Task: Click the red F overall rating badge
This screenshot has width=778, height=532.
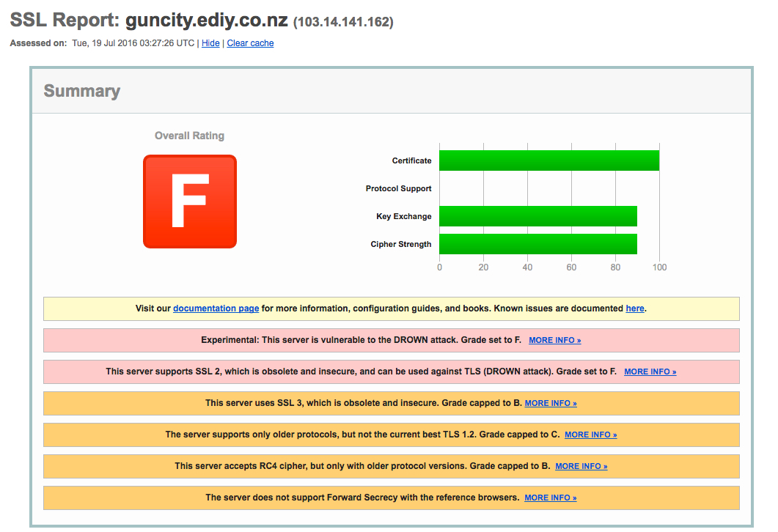Action: pos(189,202)
